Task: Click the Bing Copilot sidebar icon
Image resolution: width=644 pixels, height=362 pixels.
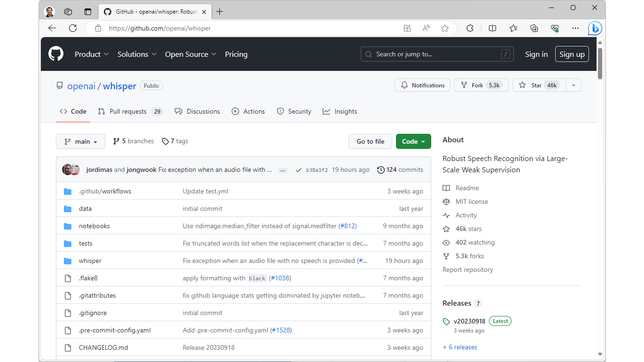Action: 595,28
